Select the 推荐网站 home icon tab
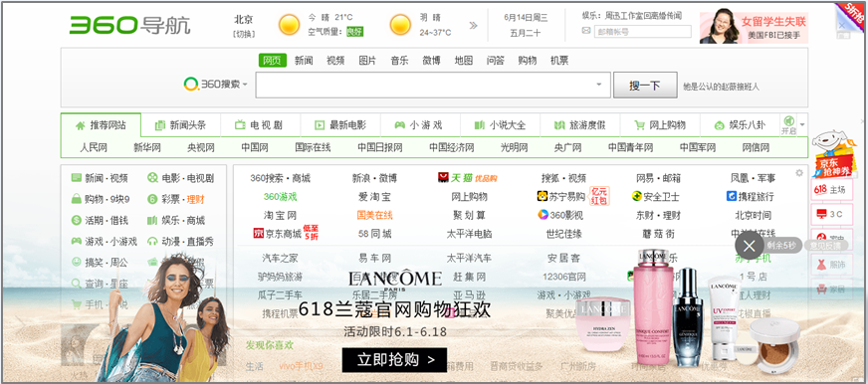Viewport: 868px width, 384px height. tap(101, 125)
